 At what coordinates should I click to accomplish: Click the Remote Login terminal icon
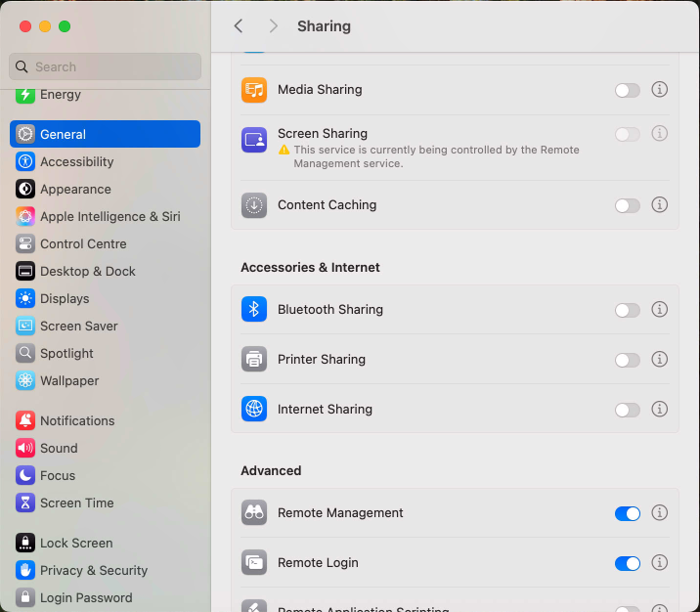click(254, 562)
